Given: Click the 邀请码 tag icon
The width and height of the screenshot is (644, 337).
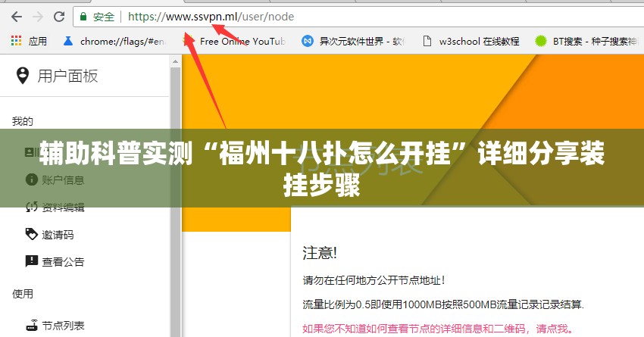Looking at the screenshot, I should pos(32,234).
